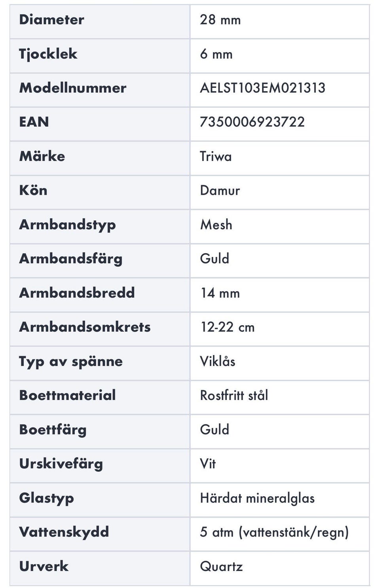
Task: Click the Guld value for Boettfärg
Action: pos(215,430)
